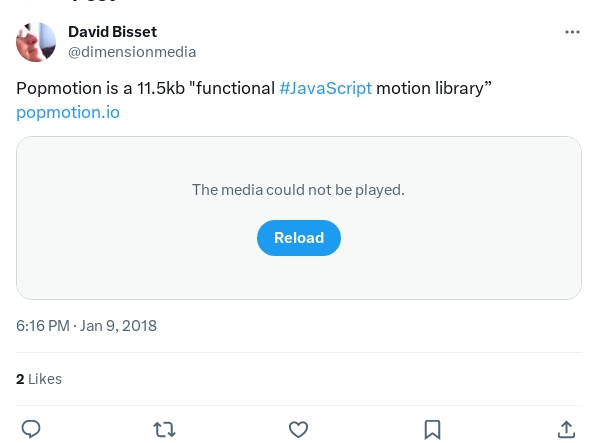
Task: Visit the popmotion.io link
Action: click(x=68, y=112)
